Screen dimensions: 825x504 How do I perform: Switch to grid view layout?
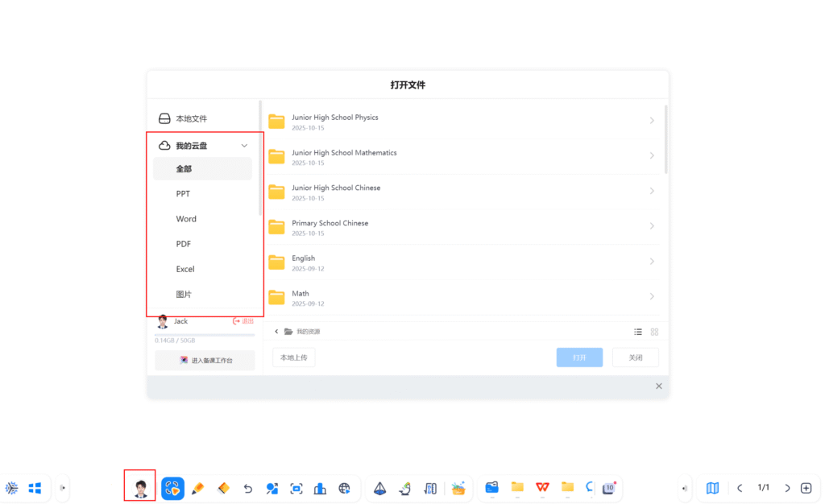coord(654,332)
